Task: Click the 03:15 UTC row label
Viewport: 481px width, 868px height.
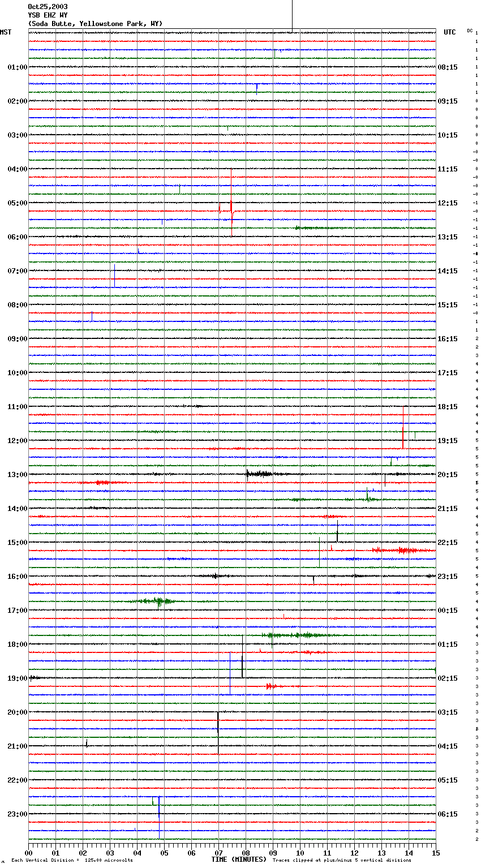Action: (x=448, y=712)
